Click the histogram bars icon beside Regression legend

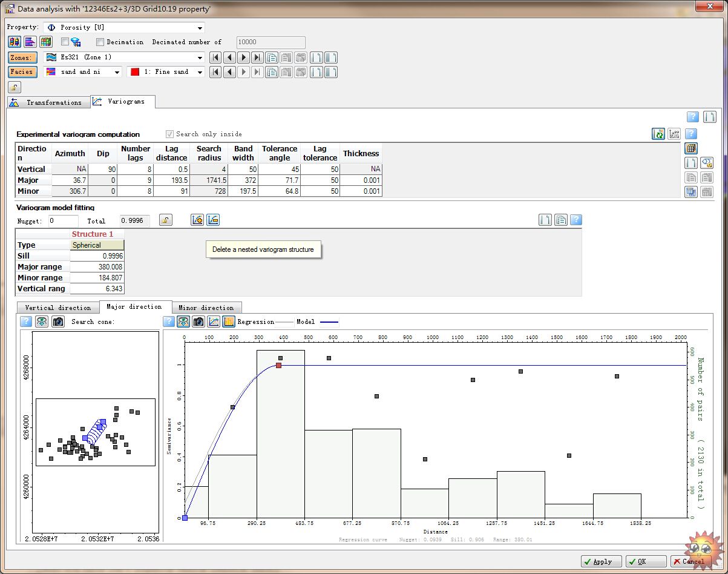click(228, 322)
